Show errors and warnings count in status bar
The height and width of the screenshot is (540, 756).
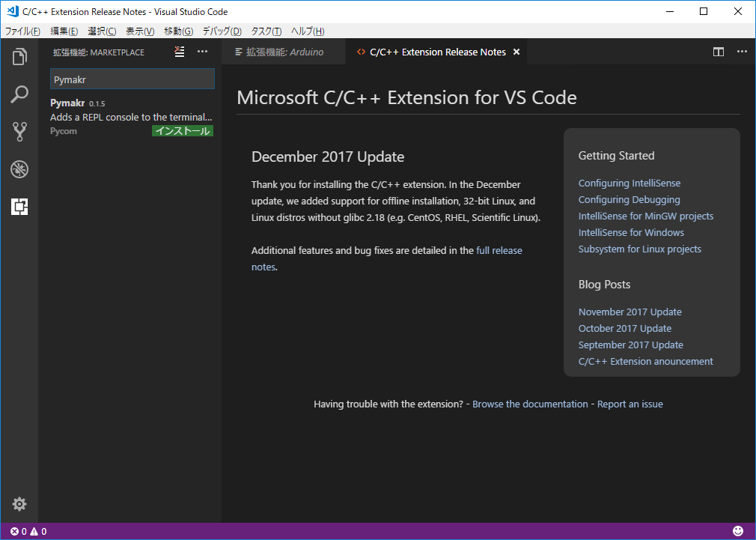(x=28, y=531)
